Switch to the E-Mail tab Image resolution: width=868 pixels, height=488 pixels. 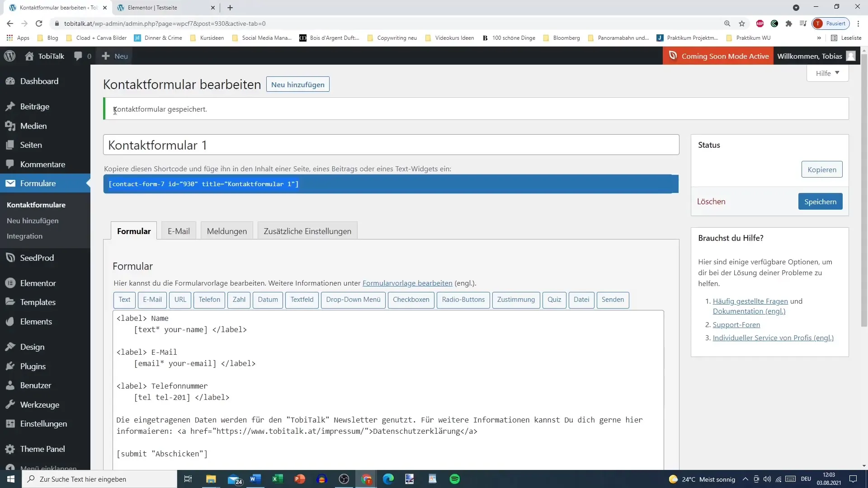click(x=179, y=230)
